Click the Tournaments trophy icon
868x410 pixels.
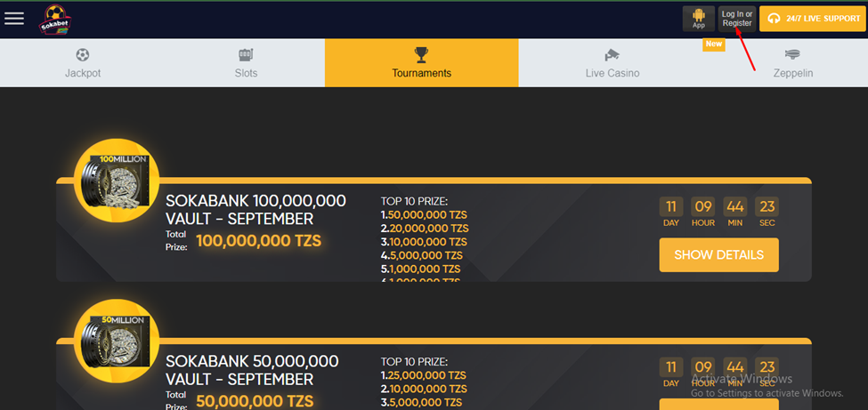[x=422, y=55]
